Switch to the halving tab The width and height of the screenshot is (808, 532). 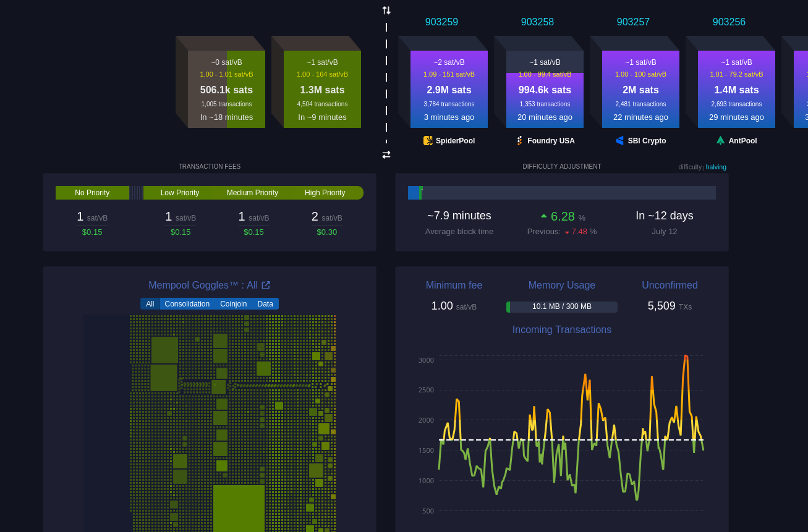coord(716,167)
